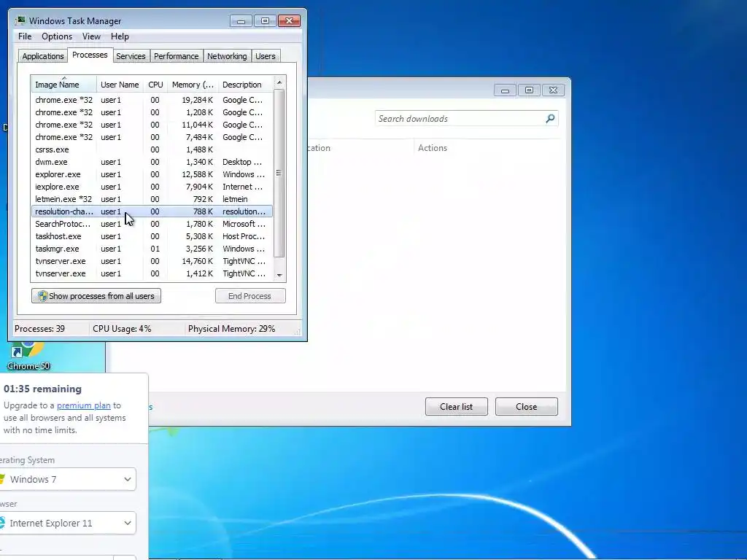Sort processes by User Name column
Viewport: 747px width, 560px height.
point(120,85)
